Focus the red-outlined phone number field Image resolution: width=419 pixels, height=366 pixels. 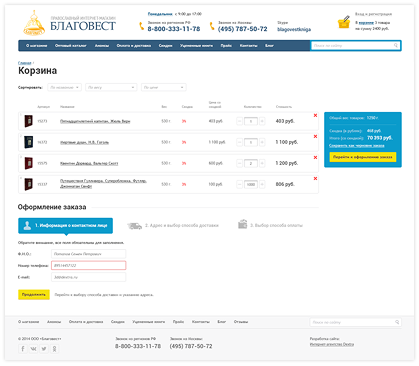click(x=88, y=266)
